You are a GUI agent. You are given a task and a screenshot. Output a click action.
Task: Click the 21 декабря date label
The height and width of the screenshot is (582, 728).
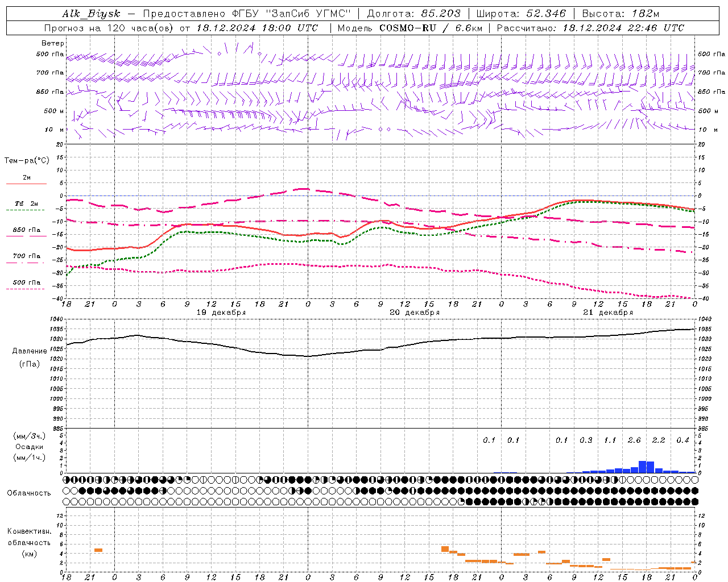[x=608, y=313]
